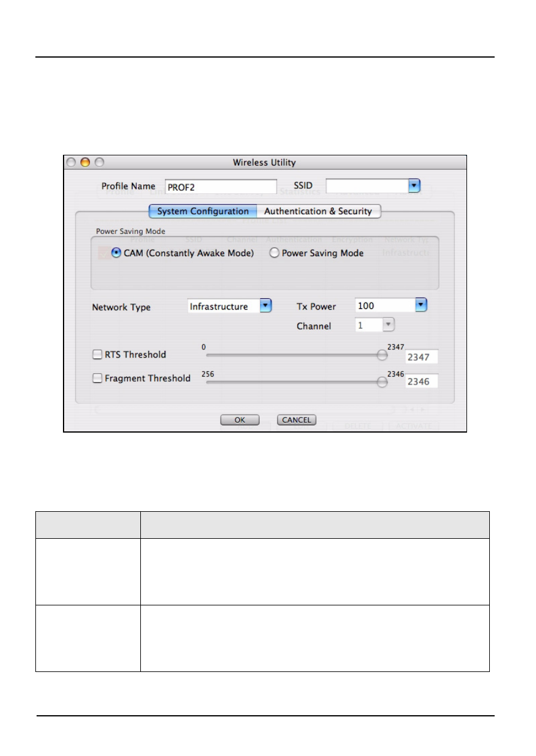Click the Fragment Threshold slider handle
The height and width of the screenshot is (756, 536).
(381, 382)
